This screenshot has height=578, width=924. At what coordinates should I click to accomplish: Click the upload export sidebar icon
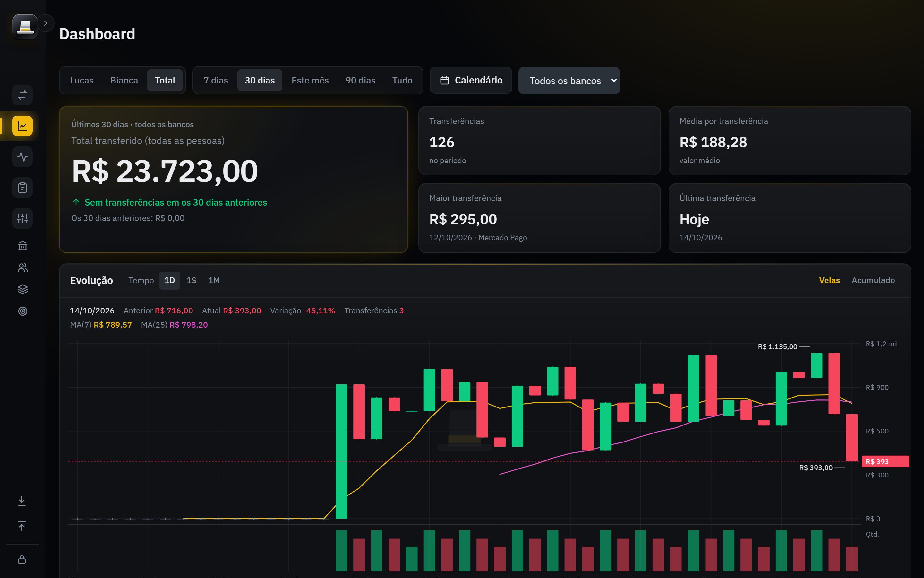[22, 526]
